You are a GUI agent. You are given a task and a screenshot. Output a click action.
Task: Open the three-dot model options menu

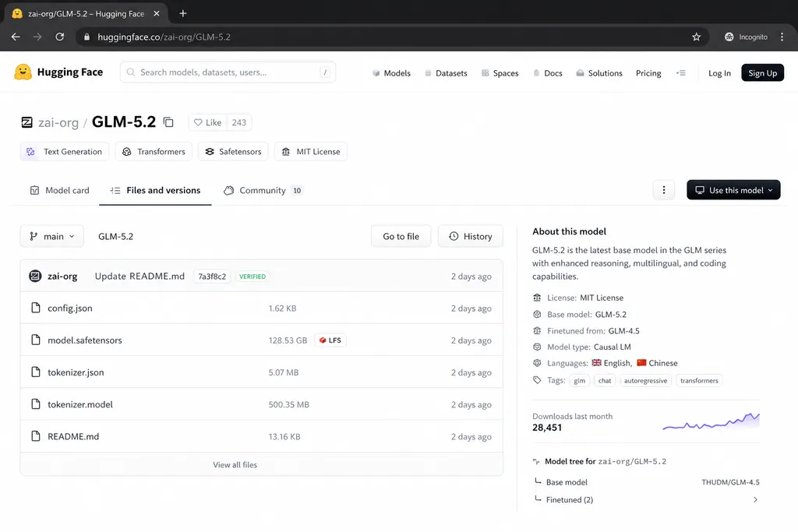[664, 190]
